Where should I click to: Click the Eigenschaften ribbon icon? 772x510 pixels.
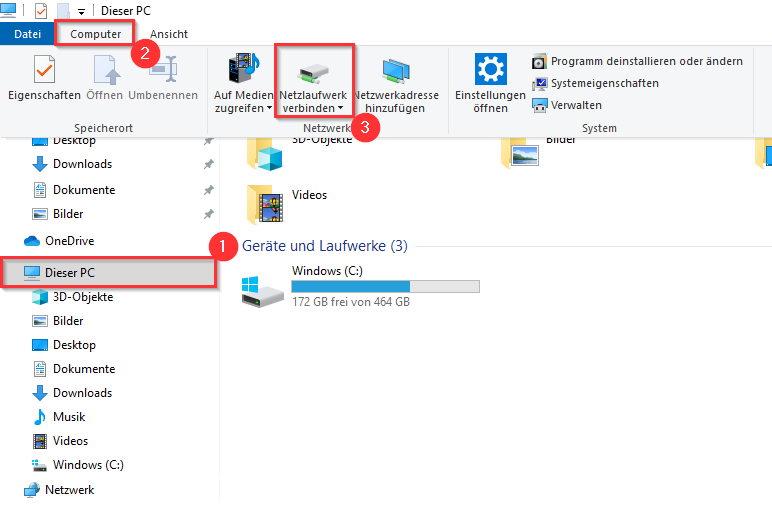45,72
